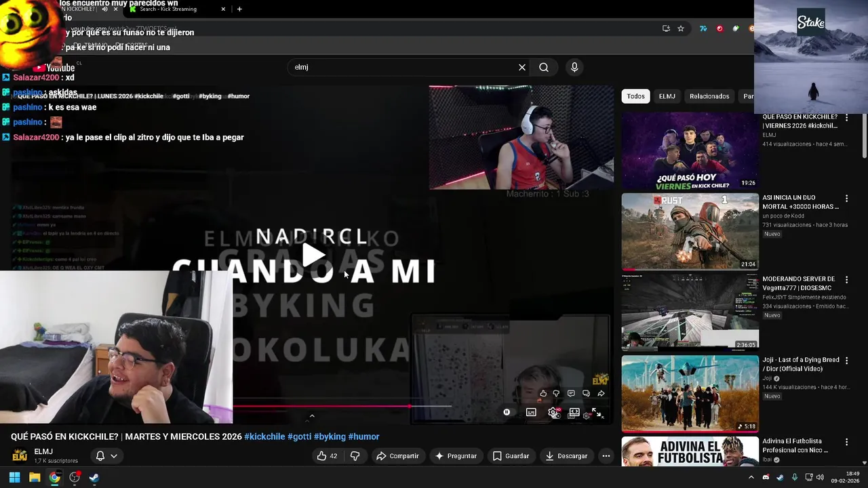Open the Preguntar AI button
Screen dimensions: 868x488
tap(456, 456)
